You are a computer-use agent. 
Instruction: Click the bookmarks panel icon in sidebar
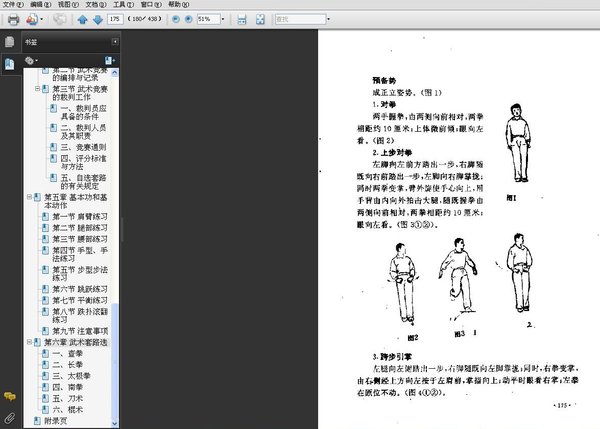point(10,64)
